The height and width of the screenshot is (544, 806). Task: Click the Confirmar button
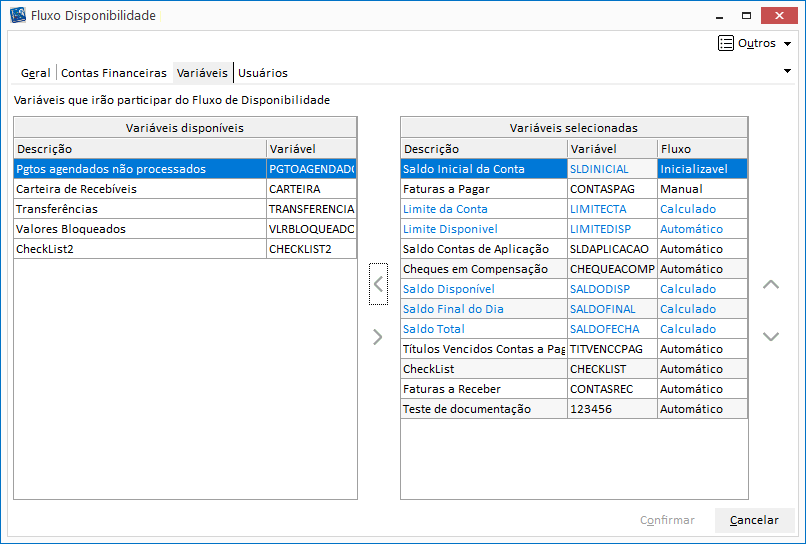click(667, 520)
